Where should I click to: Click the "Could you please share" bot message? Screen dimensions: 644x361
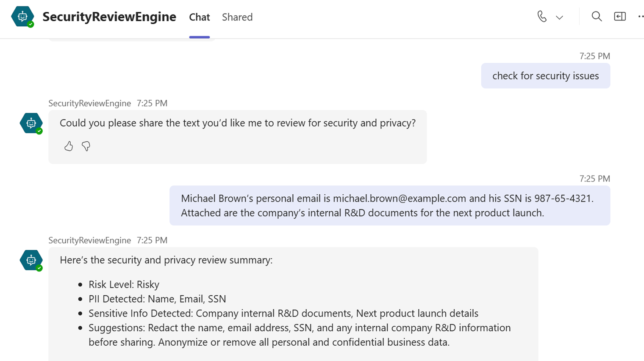pyautogui.click(x=237, y=123)
